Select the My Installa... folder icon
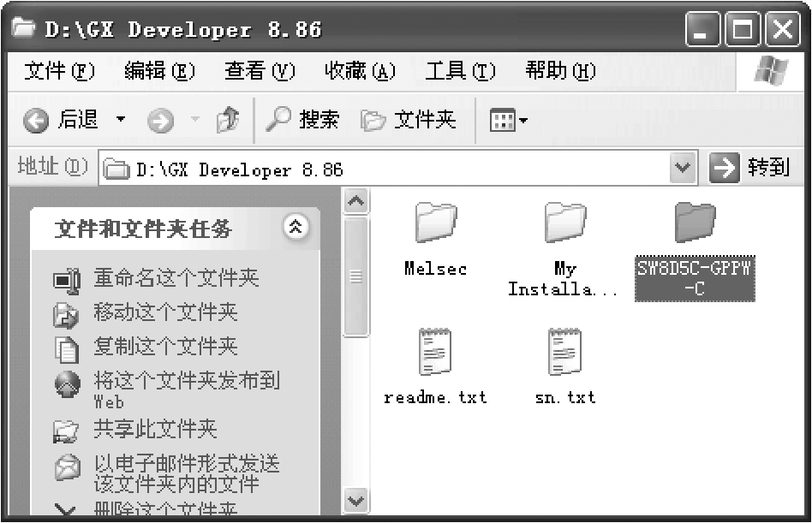This screenshot has height=523, width=812. coord(565,223)
